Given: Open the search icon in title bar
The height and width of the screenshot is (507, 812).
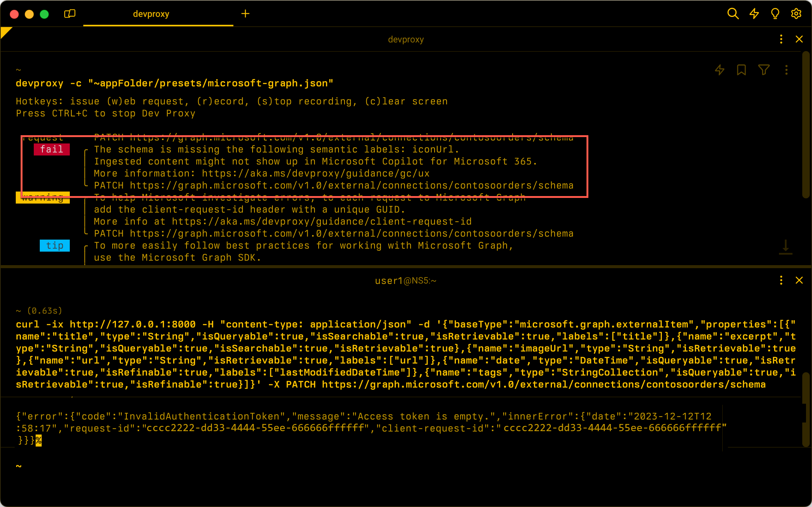Looking at the screenshot, I should pos(732,14).
